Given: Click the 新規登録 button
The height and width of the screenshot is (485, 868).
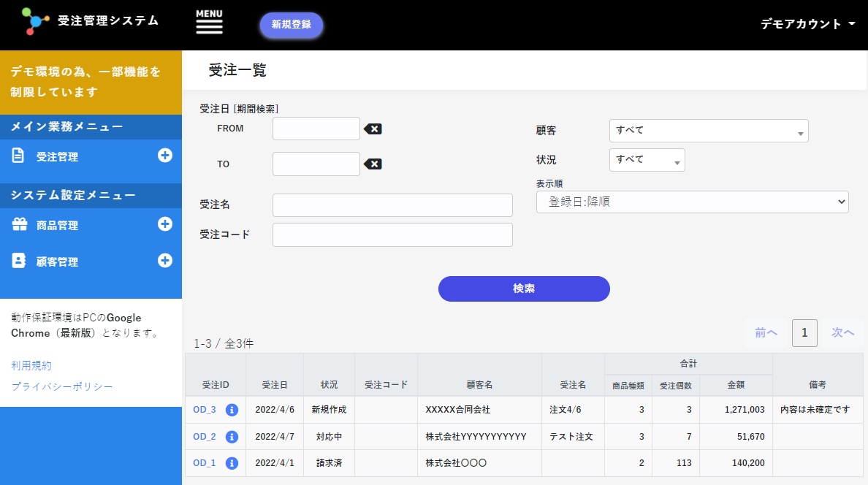Looking at the screenshot, I should (292, 25).
